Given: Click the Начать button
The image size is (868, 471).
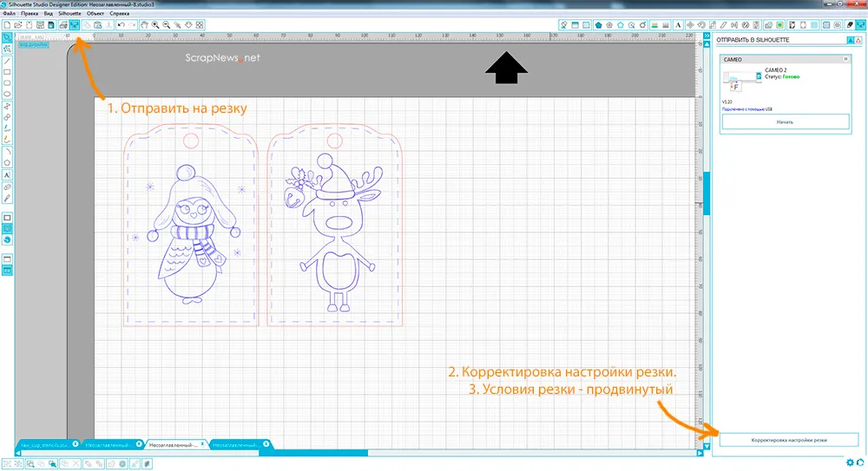Looking at the screenshot, I should coord(785,121).
